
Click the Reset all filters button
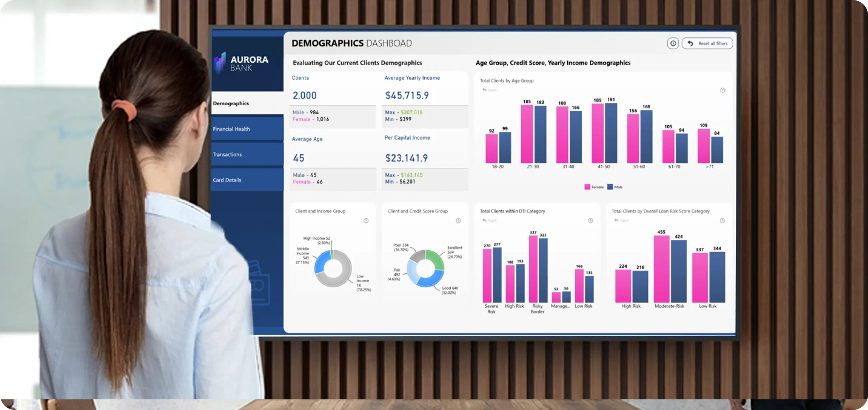[x=707, y=43]
